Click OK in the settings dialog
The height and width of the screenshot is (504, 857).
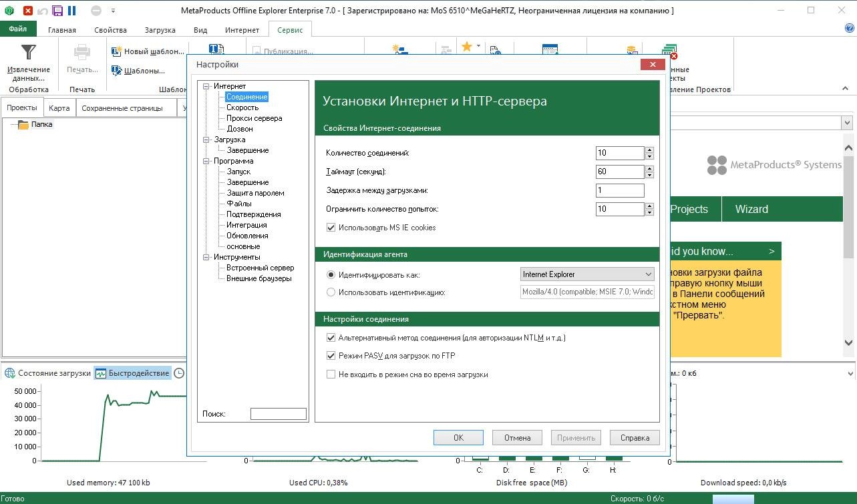tap(458, 438)
